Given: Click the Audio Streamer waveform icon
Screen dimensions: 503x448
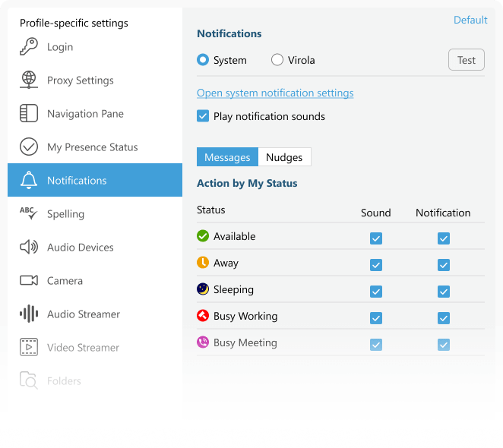Looking at the screenshot, I should pyautogui.click(x=29, y=314).
